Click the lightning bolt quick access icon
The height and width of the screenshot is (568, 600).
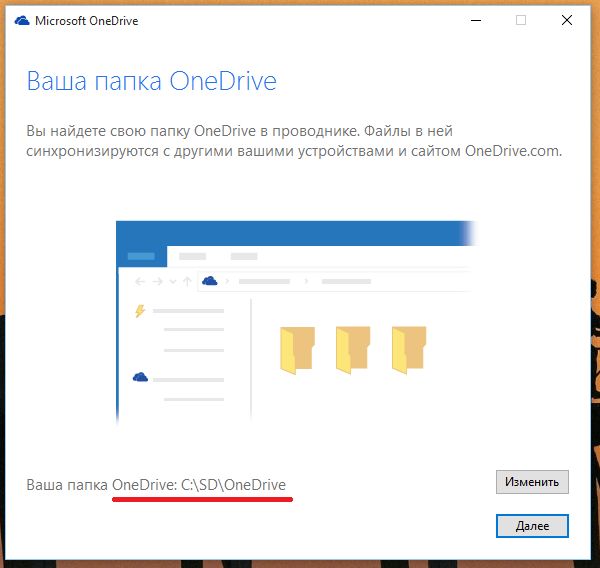[140, 311]
